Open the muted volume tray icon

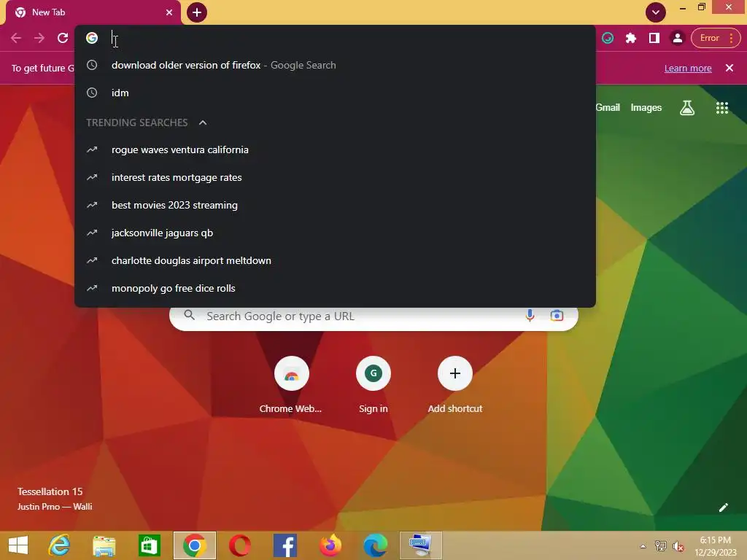[678, 546]
